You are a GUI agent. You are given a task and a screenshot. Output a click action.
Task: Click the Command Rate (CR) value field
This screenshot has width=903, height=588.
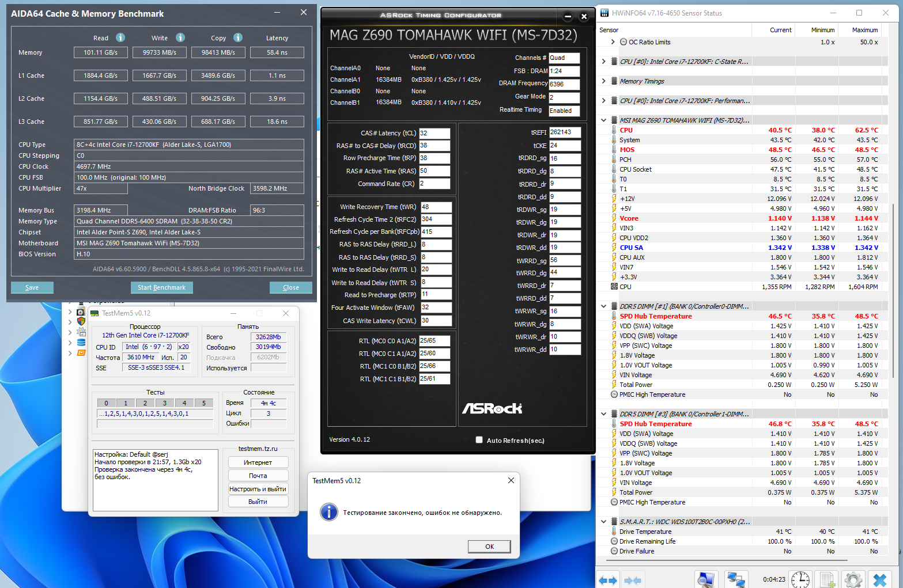coord(435,184)
